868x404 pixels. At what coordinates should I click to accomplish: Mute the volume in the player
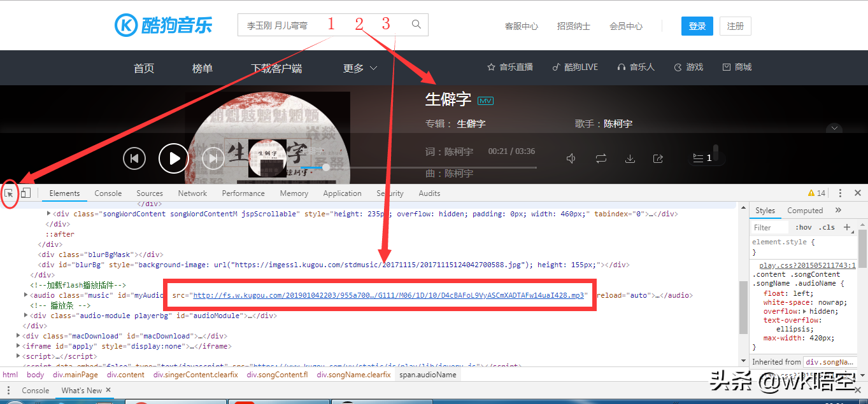(x=571, y=158)
